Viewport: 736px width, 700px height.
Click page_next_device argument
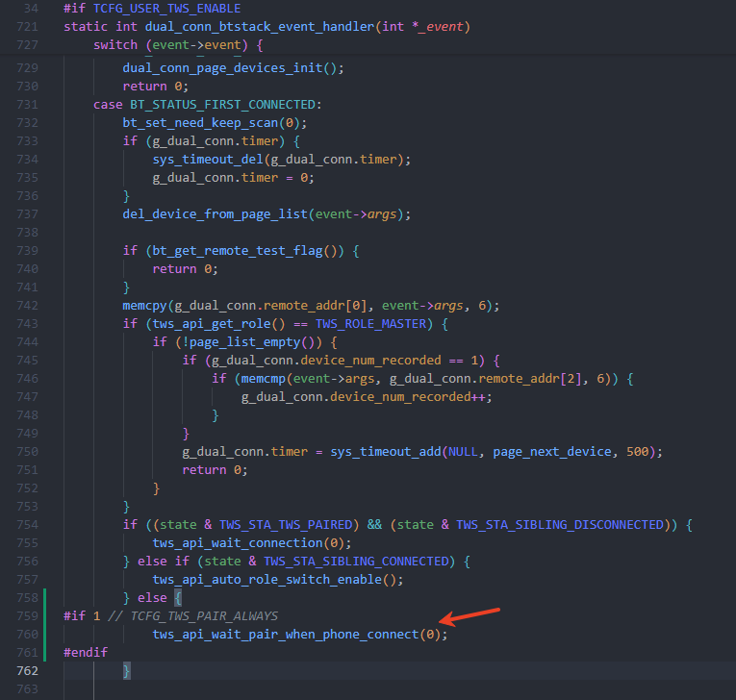552,452
